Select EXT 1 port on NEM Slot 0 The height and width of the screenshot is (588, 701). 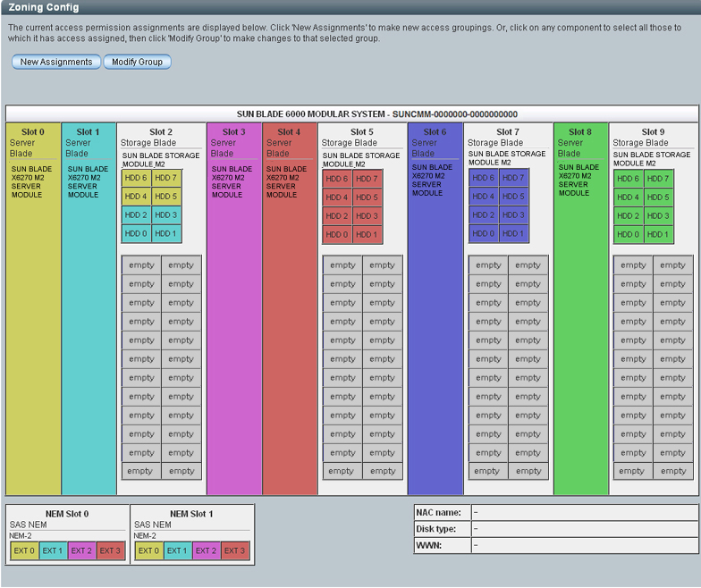[x=53, y=550]
